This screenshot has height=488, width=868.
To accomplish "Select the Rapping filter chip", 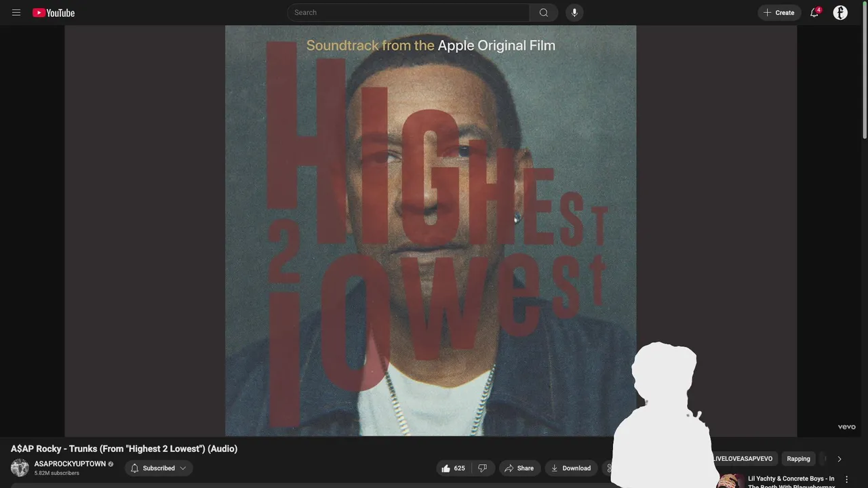I will (798, 459).
